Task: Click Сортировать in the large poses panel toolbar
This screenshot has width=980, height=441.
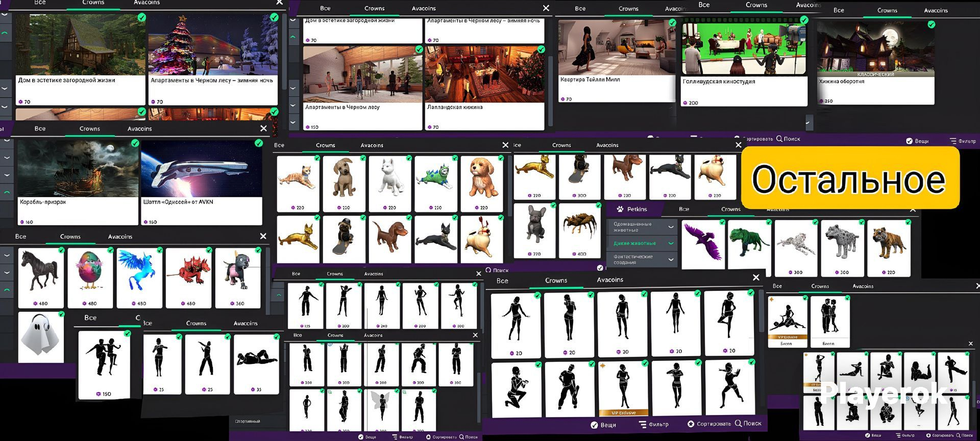Action: pos(709,424)
